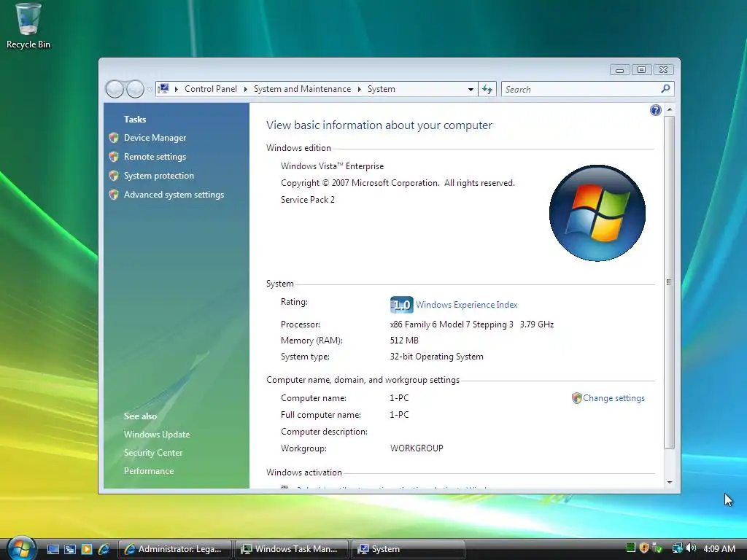Click the scrollbar up arrow
The width and height of the screenshot is (747, 560).
point(670,109)
